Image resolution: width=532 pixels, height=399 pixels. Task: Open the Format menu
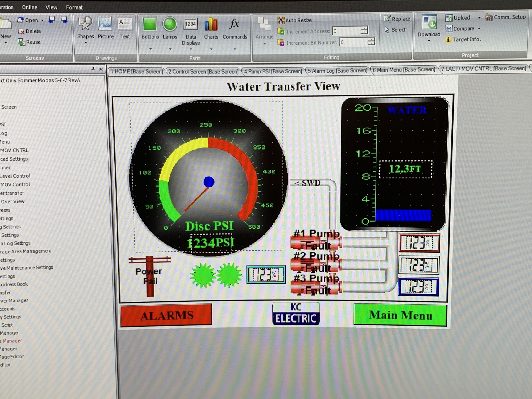74,7
